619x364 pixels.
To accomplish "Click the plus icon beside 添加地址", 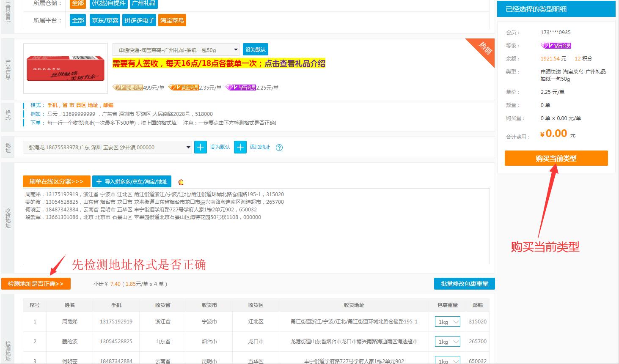I will (240, 147).
